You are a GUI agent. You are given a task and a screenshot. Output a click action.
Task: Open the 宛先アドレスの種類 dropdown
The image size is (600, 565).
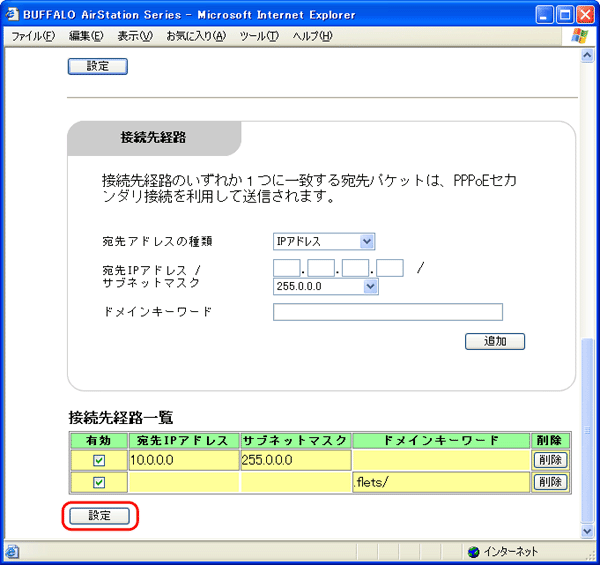click(x=324, y=242)
